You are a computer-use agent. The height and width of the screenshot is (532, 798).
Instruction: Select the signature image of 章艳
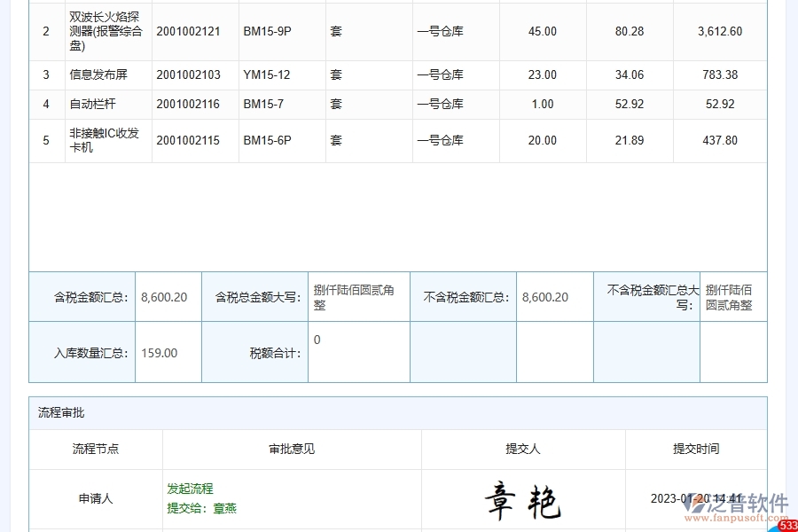pos(523,499)
